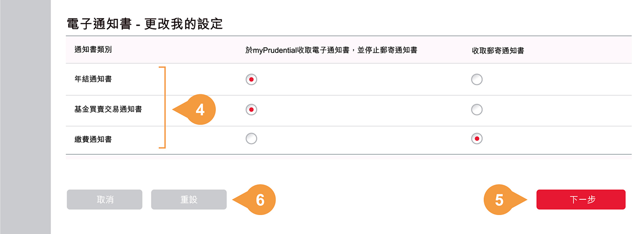Select e-notice option for 基金買賣交易通知書
Image resolution: width=644 pixels, height=234 pixels.
[251, 110]
